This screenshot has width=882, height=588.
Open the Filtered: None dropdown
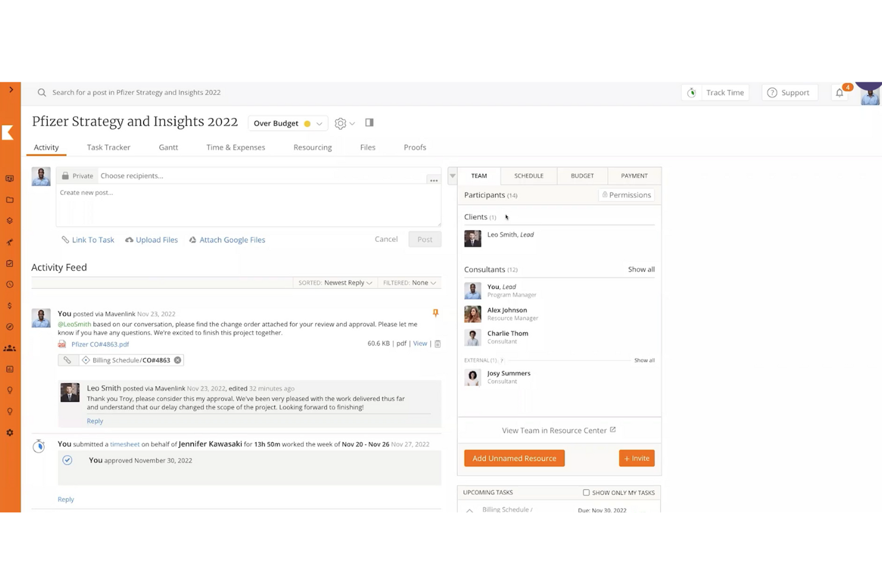[x=409, y=283]
